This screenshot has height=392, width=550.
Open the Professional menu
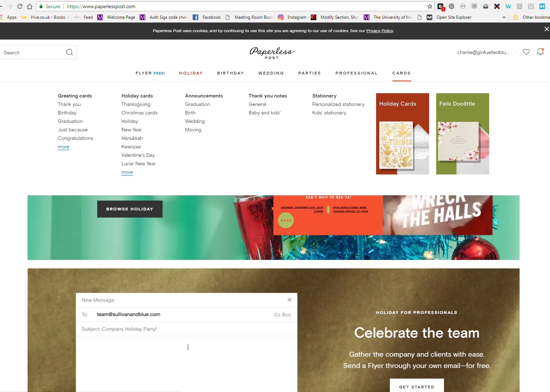point(357,73)
